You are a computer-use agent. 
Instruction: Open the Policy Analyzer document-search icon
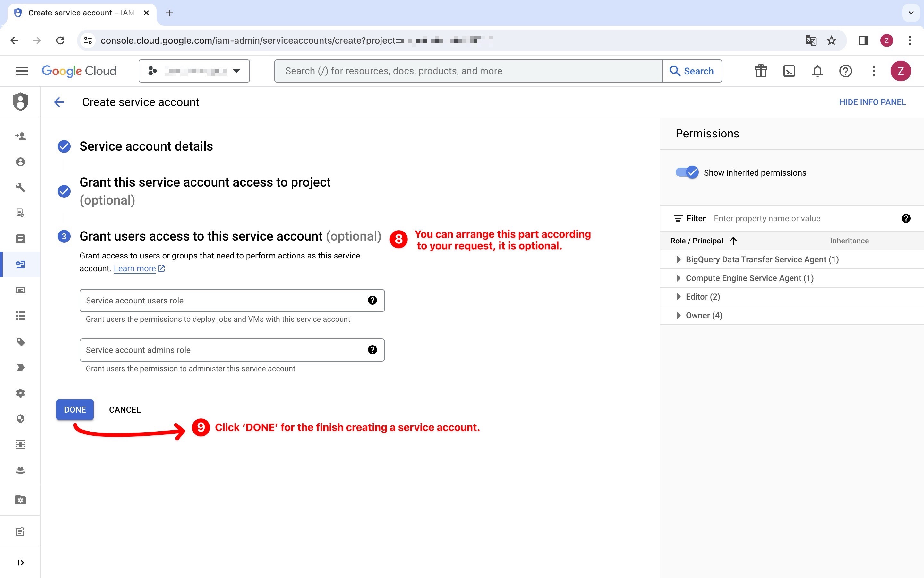coord(20,213)
